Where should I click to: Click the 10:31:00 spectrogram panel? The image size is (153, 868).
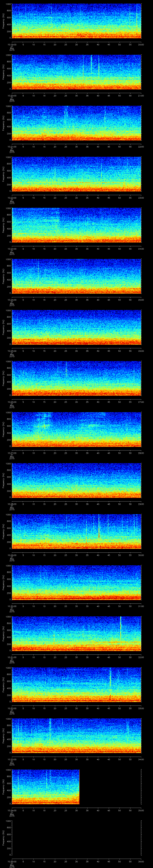pyautogui.click(x=77, y=633)
